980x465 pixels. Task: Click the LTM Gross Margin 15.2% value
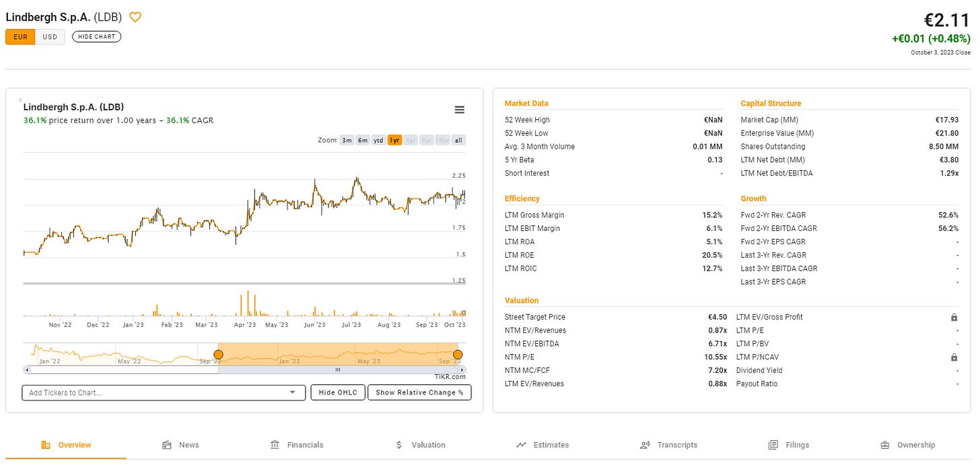712,215
